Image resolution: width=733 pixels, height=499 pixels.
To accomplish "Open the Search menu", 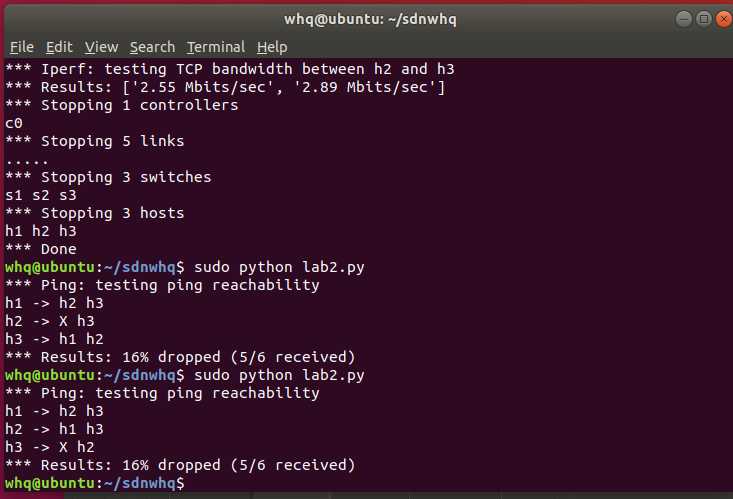I will tap(152, 47).
